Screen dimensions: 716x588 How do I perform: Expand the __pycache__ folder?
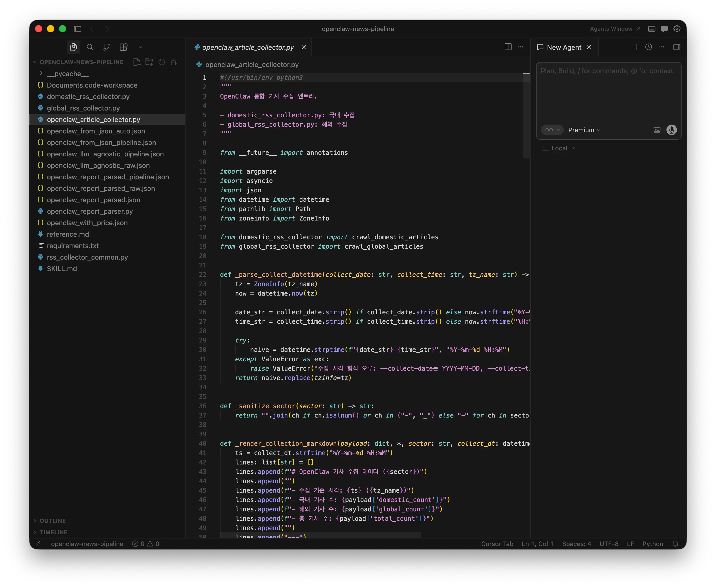[41, 73]
